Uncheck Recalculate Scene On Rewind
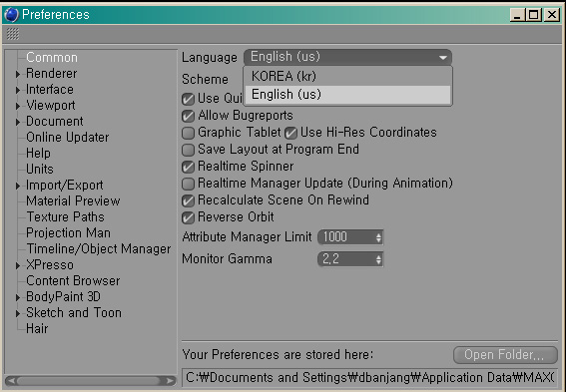 pos(188,200)
